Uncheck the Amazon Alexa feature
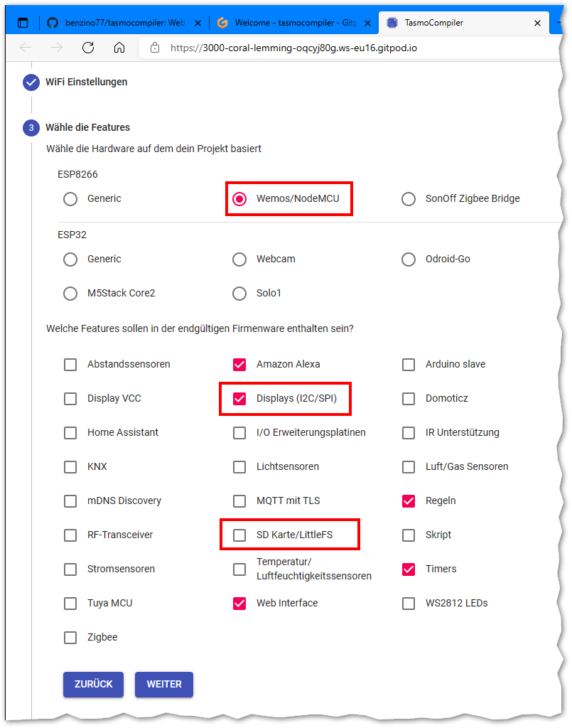Viewport: 572px width, 728px height. 239,365
